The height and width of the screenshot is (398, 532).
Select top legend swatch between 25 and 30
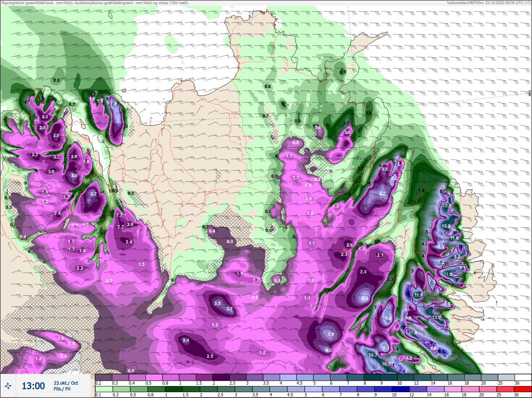pos(506,377)
